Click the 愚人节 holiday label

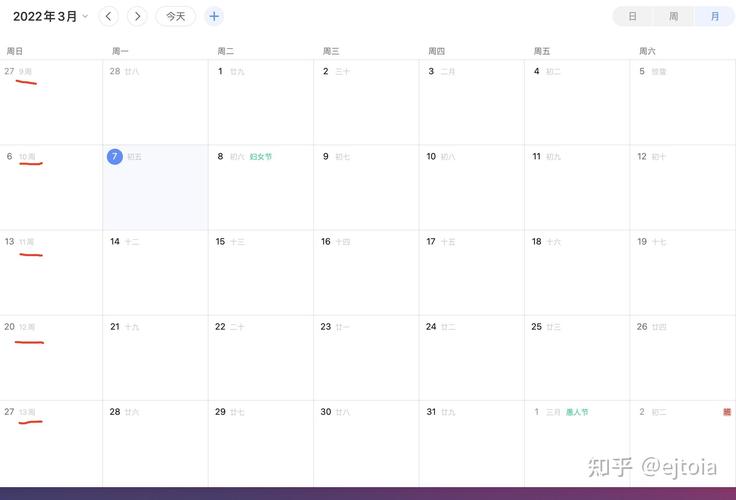577,412
